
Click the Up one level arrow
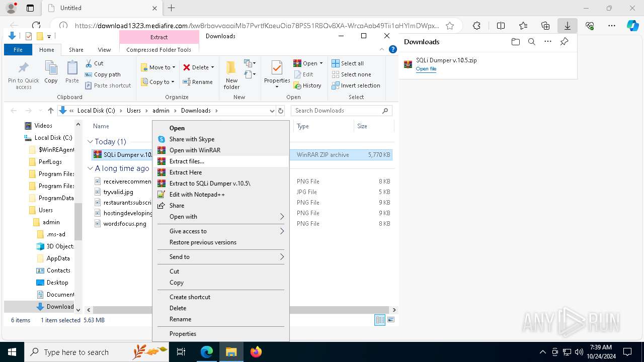50,111
